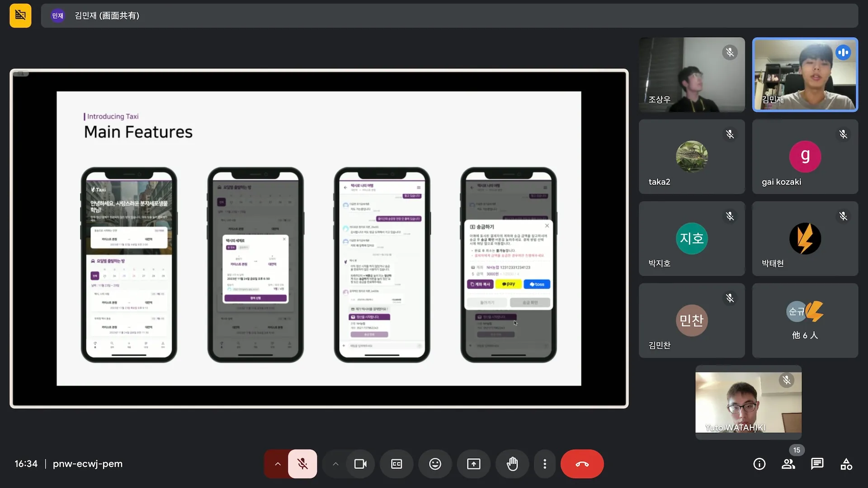Leave the call
This screenshot has width=868, height=488.
[582, 464]
